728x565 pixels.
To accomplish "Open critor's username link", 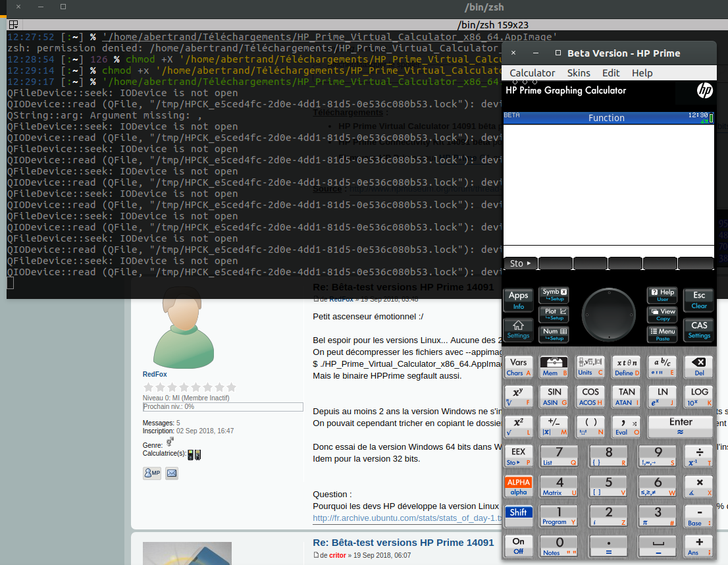I will pos(338,555).
